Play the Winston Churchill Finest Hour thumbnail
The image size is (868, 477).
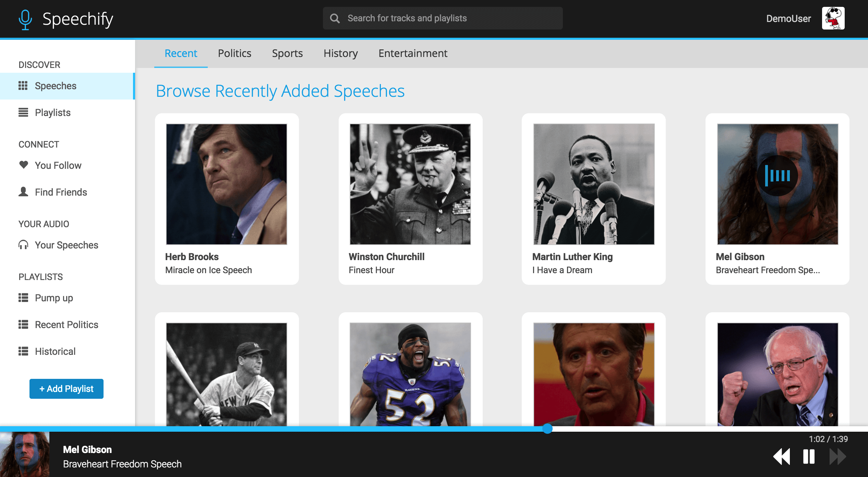coord(410,184)
